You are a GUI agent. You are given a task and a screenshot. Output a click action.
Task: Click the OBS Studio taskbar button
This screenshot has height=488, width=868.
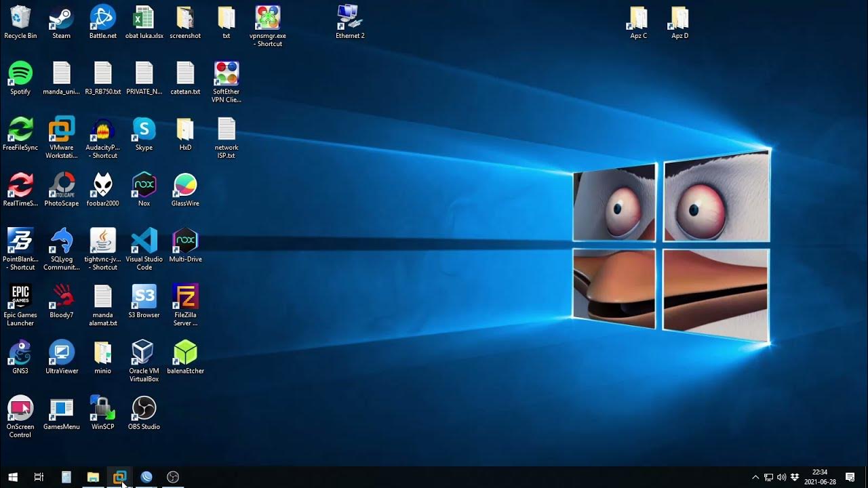click(x=173, y=477)
